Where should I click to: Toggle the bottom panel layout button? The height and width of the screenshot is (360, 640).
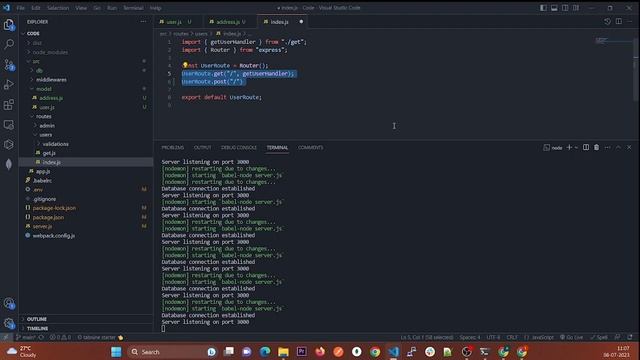pyautogui.click(x=554, y=8)
